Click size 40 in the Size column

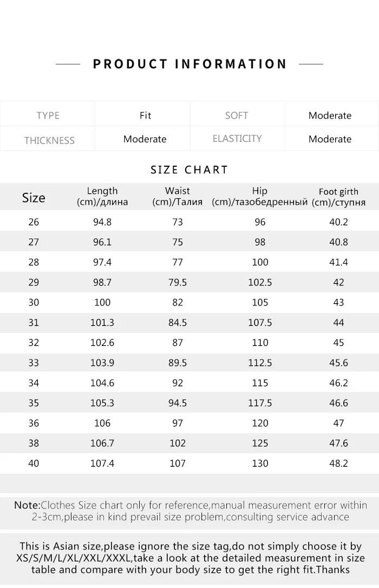point(34,463)
